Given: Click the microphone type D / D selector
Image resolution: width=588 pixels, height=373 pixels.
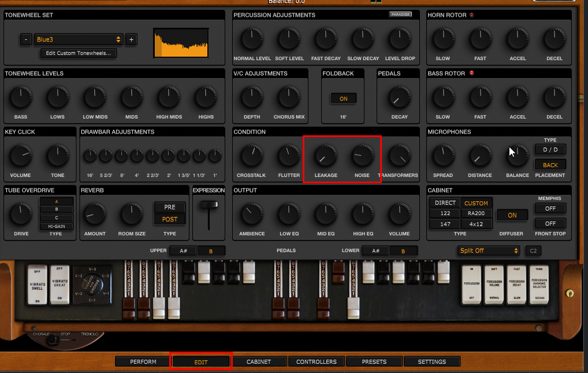Looking at the screenshot, I should pyautogui.click(x=550, y=150).
